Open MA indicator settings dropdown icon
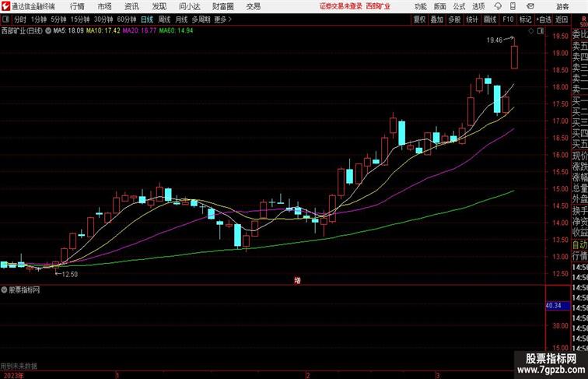 coord(48,31)
